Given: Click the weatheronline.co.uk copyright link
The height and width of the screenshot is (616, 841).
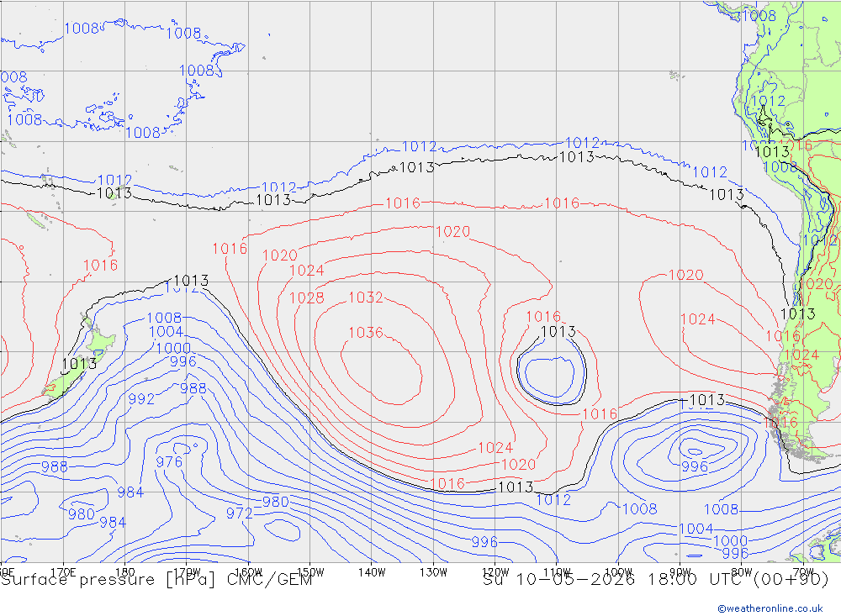Looking at the screenshot, I should click(770, 608).
